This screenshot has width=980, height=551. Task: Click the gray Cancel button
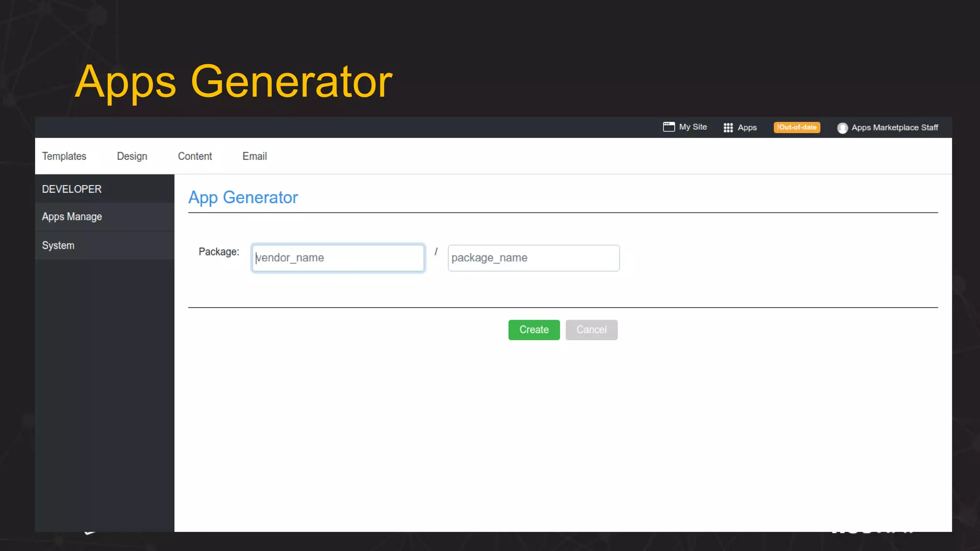coord(591,330)
